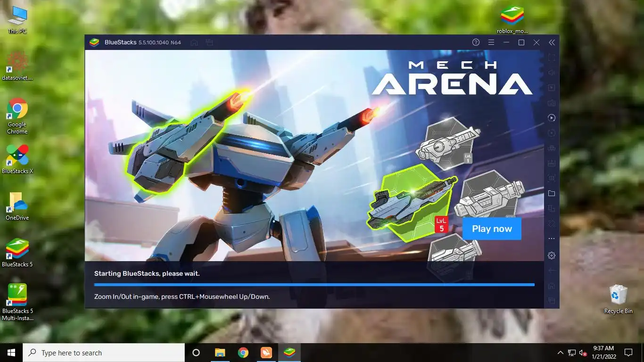Click the multi-window tabs icon in title bar
Image resolution: width=644 pixels, height=362 pixels.
coord(209,42)
